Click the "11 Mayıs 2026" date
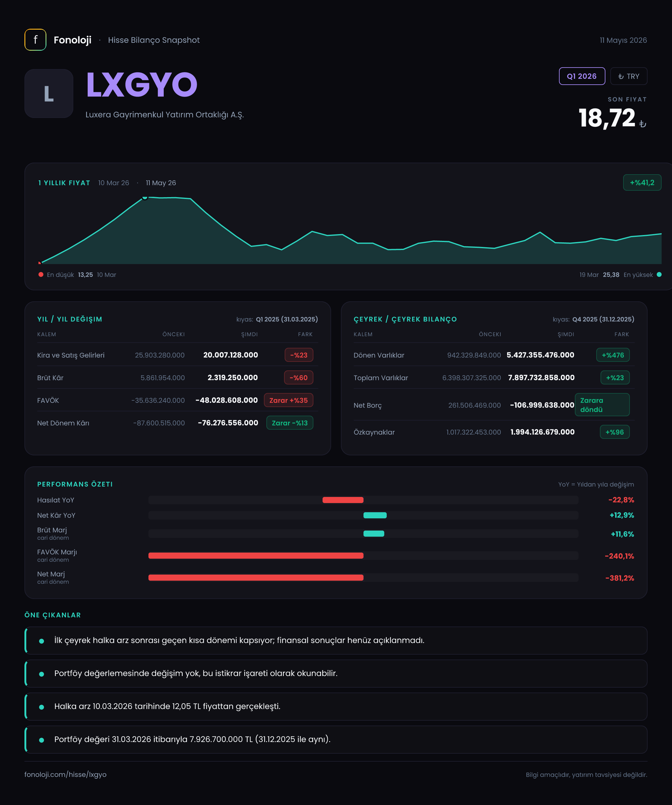This screenshot has width=672, height=805. point(623,40)
